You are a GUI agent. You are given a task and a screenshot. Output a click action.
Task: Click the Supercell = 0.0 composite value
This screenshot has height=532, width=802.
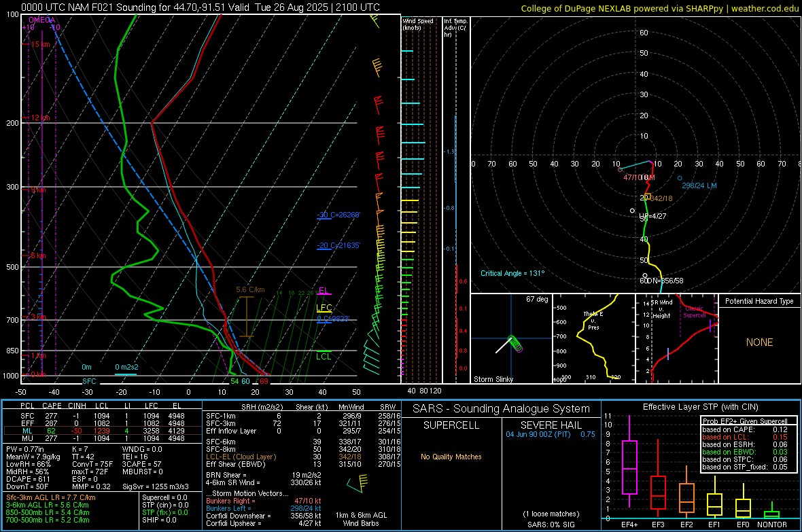click(164, 498)
